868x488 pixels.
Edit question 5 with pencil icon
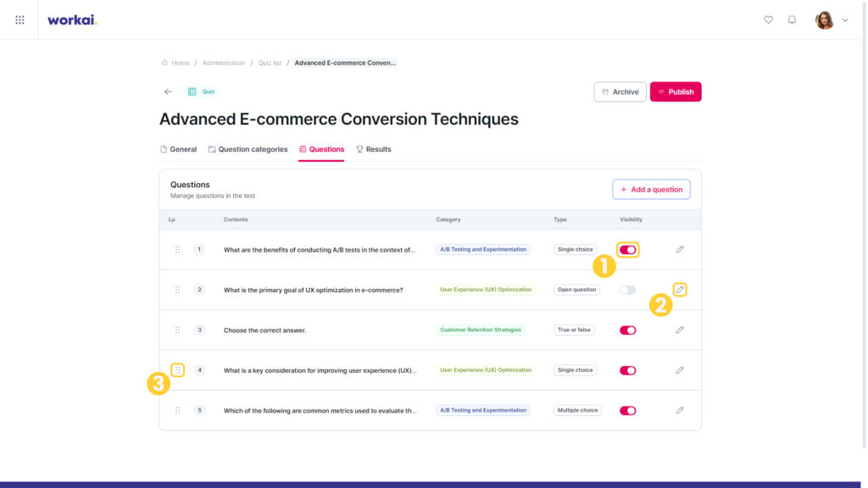click(x=680, y=411)
